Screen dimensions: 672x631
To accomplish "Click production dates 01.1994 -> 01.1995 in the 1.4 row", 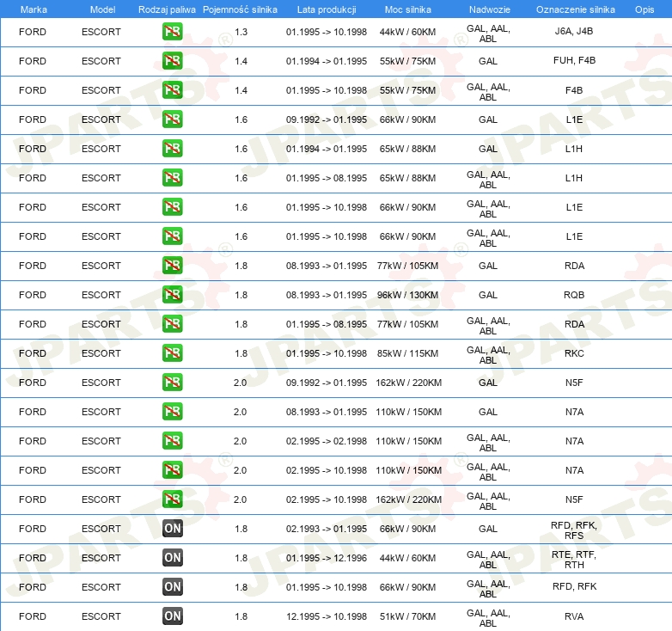I will (x=327, y=61).
